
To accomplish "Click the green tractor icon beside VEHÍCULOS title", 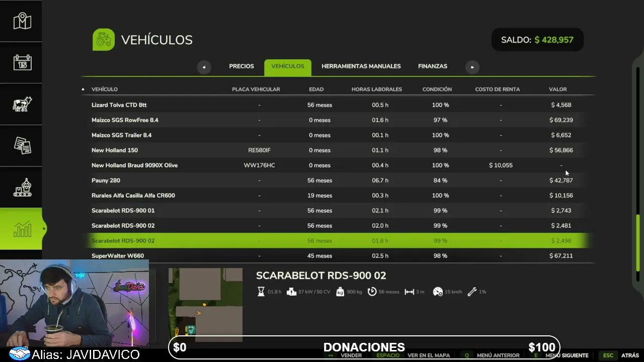I will pos(104,40).
